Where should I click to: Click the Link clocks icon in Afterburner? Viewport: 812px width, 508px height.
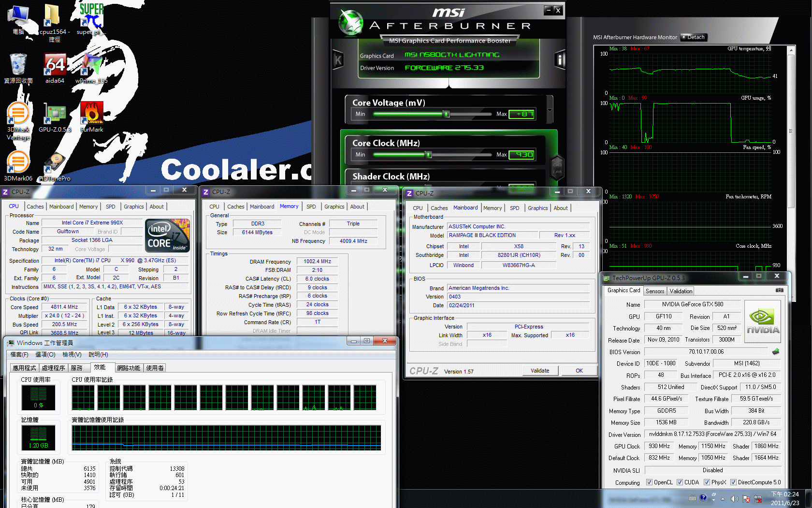pos(557,167)
